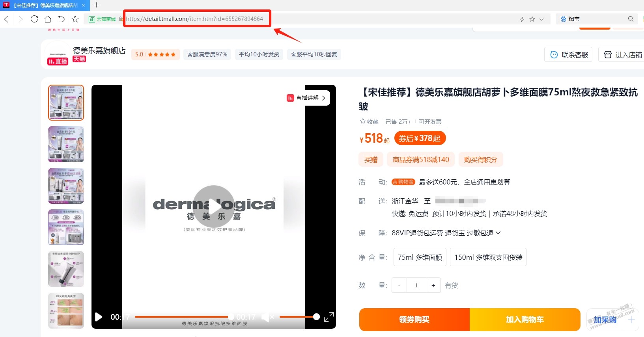Image resolution: width=644 pixels, height=337 pixels.
Task: Click the 买赠 promotion tag
Action: [371, 160]
